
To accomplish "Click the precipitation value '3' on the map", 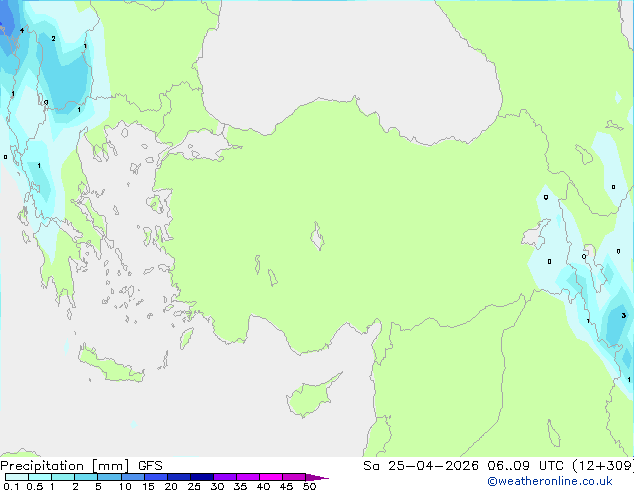I will tap(623, 315).
